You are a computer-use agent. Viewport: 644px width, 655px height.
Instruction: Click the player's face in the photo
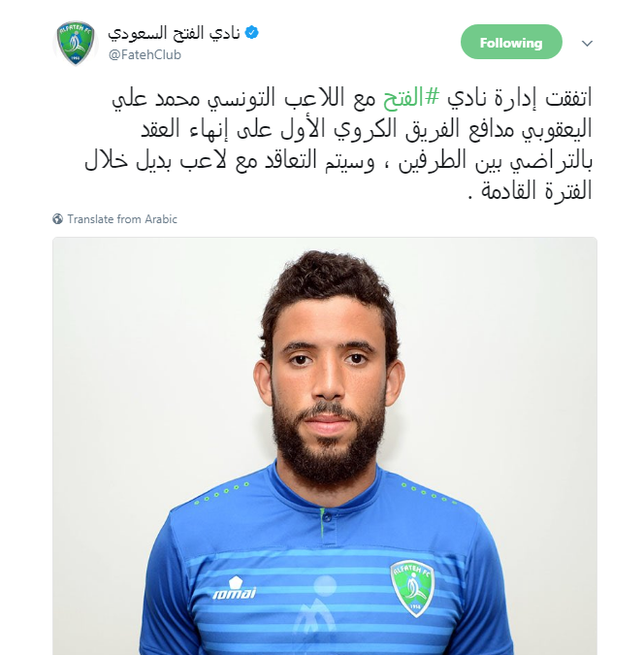click(328, 378)
